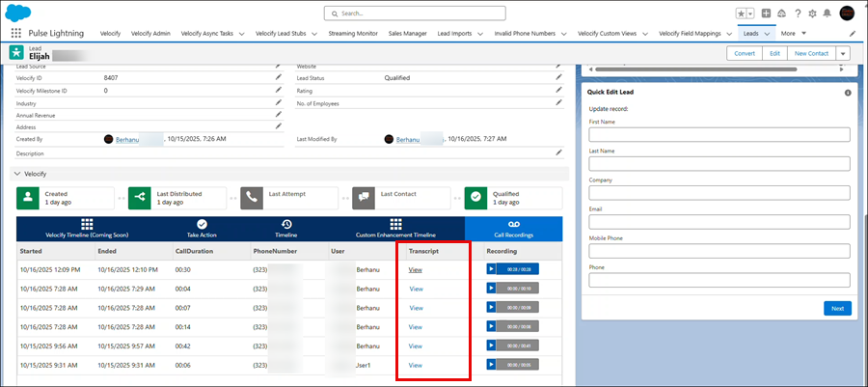Open the Setup gear icon
Image resolution: width=868 pixels, height=387 pixels.
click(x=812, y=14)
